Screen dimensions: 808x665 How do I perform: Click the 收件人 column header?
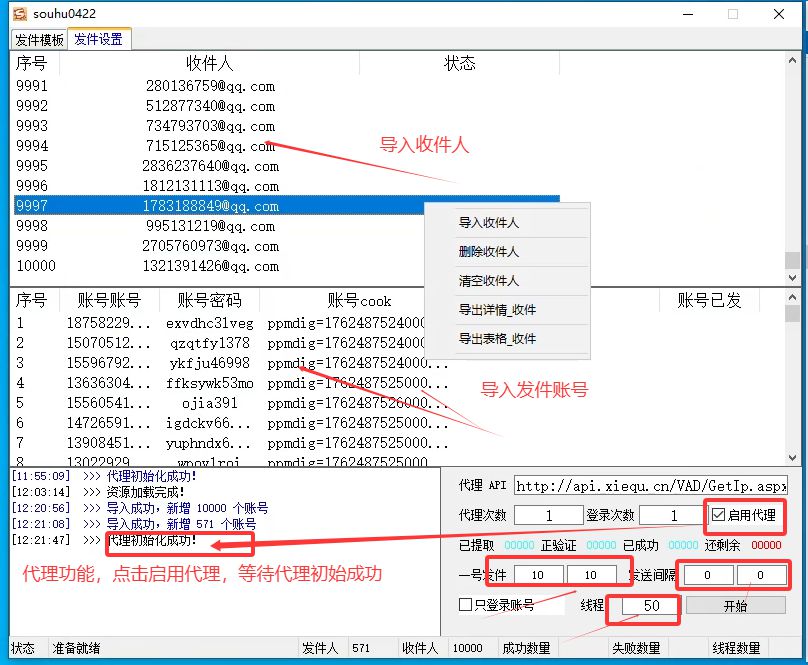click(209, 64)
